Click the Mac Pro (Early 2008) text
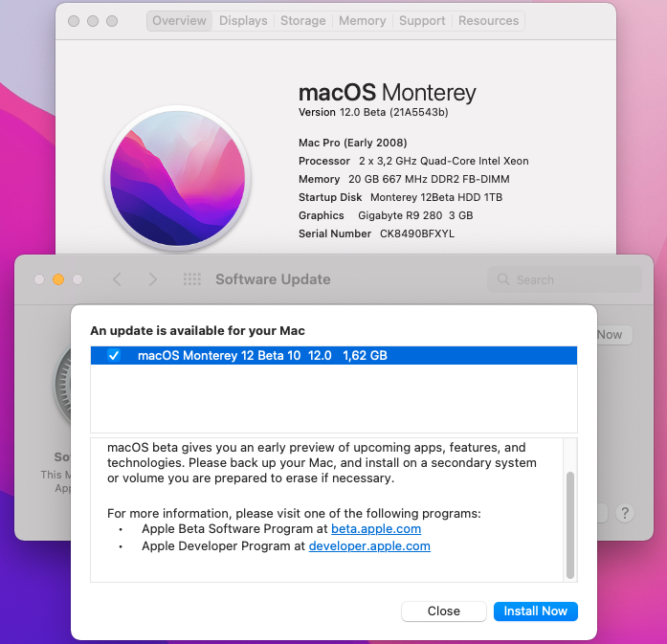Image resolution: width=667 pixels, height=644 pixels. point(353,143)
